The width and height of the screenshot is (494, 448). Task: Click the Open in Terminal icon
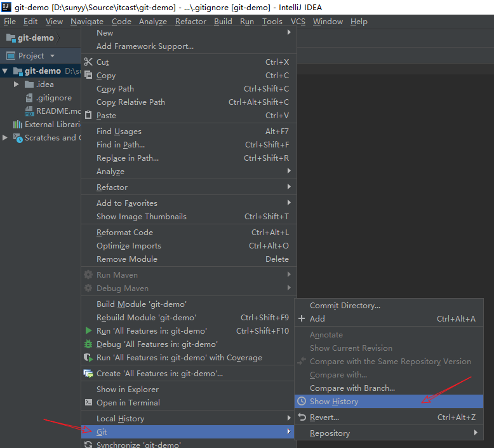(88, 403)
